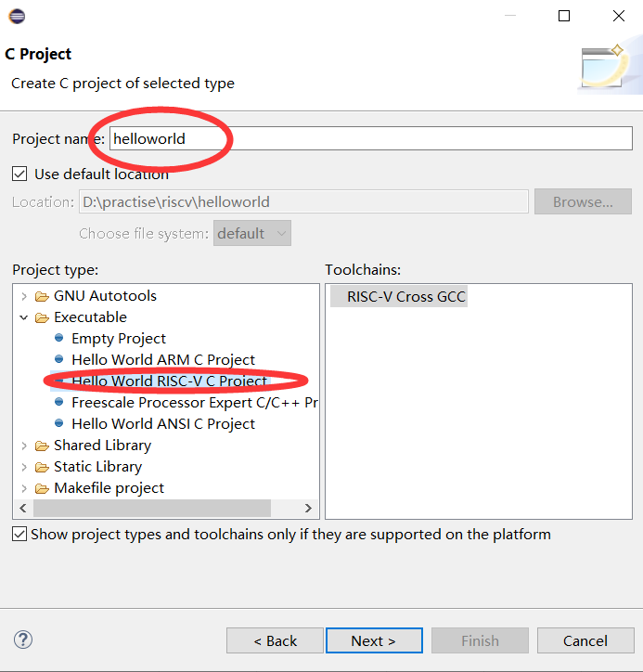Click the GNU Autotools folder icon
The width and height of the screenshot is (643, 672).
[42, 296]
